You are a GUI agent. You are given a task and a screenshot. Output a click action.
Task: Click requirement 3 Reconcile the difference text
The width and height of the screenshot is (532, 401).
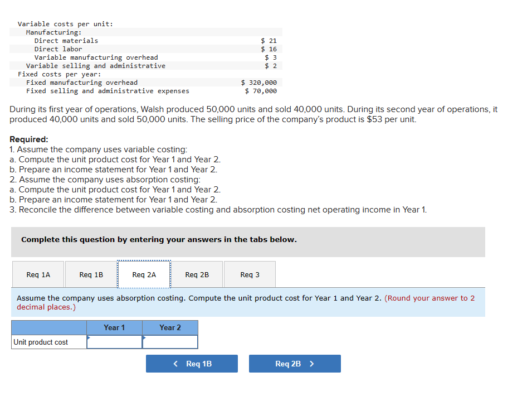(x=218, y=210)
